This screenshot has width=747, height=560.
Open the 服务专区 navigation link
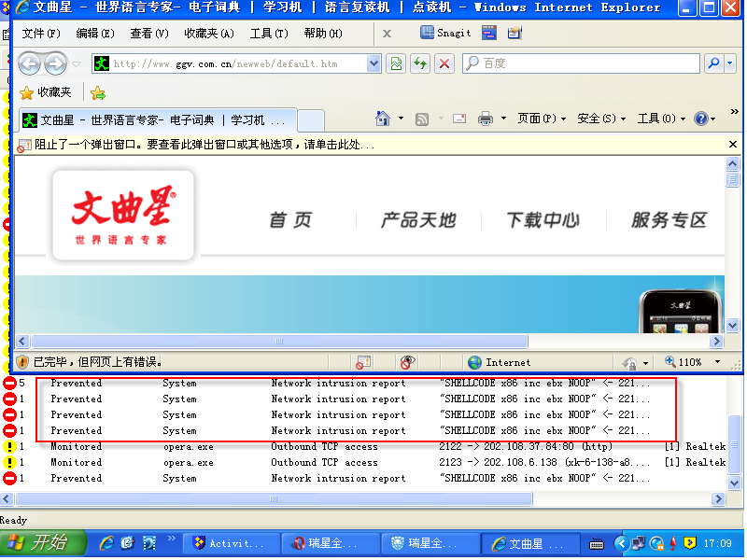tap(669, 220)
